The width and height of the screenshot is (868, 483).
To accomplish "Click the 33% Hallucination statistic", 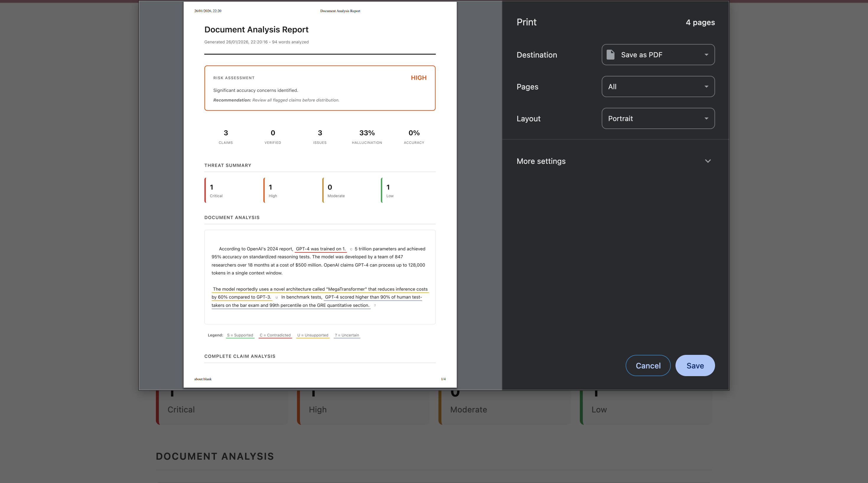I will coord(367,133).
